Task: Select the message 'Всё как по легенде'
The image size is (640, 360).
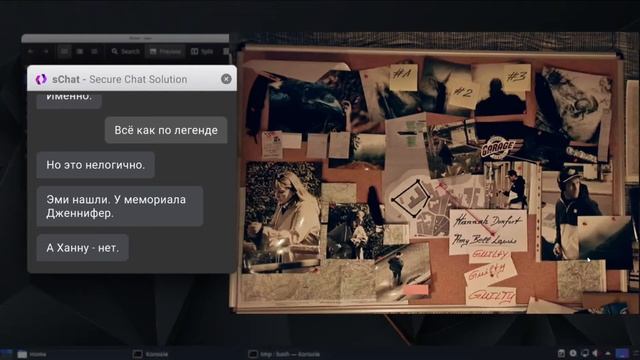Action: (x=166, y=130)
